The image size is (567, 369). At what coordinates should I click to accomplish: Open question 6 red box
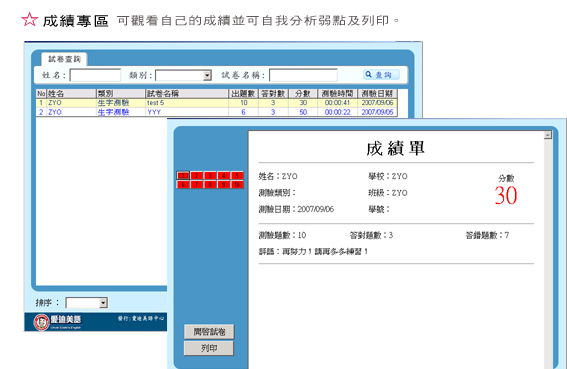pyautogui.click(x=183, y=184)
